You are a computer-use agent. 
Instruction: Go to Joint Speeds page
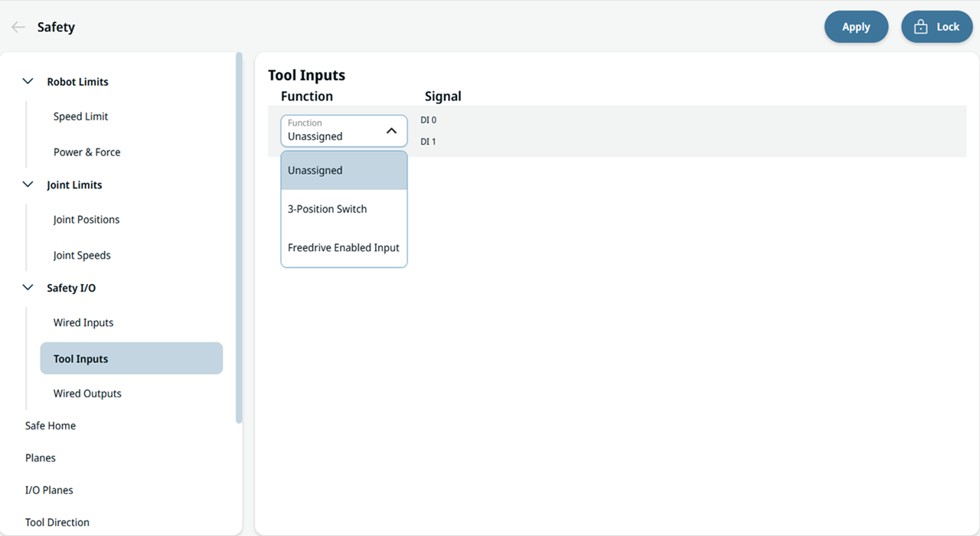pos(82,255)
